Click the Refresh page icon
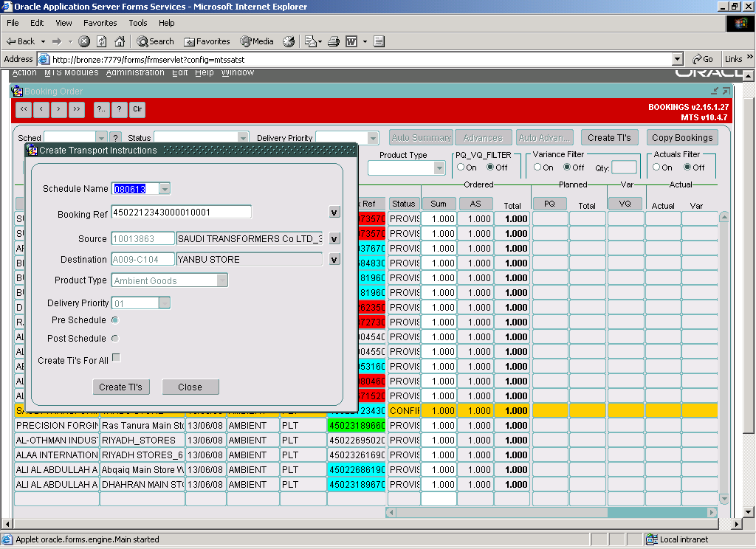The width and height of the screenshot is (756, 549). [x=102, y=41]
